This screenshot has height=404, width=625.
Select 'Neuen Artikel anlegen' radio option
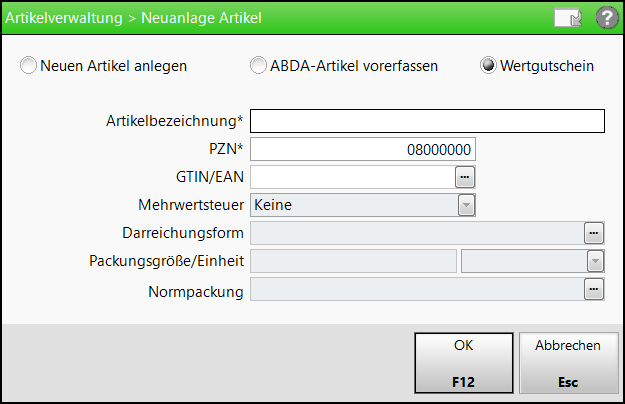29,66
